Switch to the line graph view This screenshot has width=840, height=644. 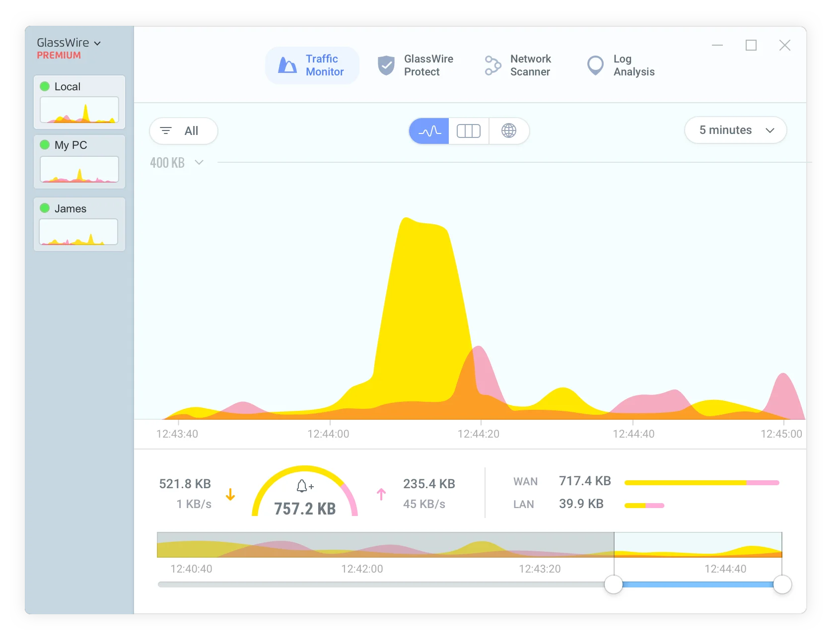429,131
